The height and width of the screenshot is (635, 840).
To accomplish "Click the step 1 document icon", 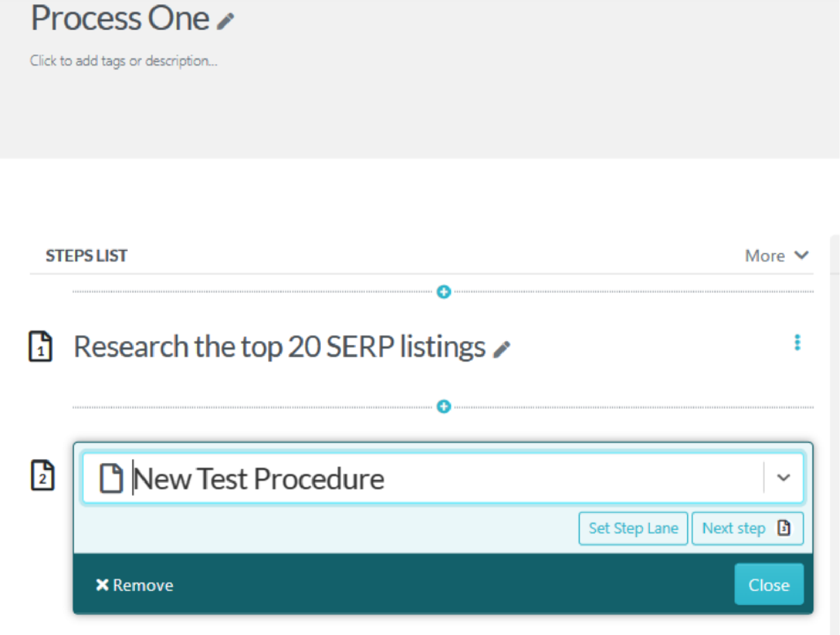I will click(x=41, y=347).
